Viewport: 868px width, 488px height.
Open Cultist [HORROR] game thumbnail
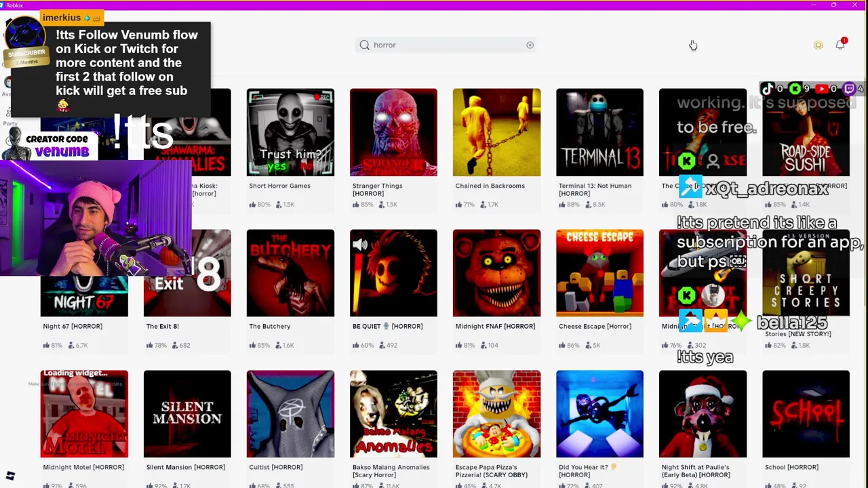pos(290,414)
